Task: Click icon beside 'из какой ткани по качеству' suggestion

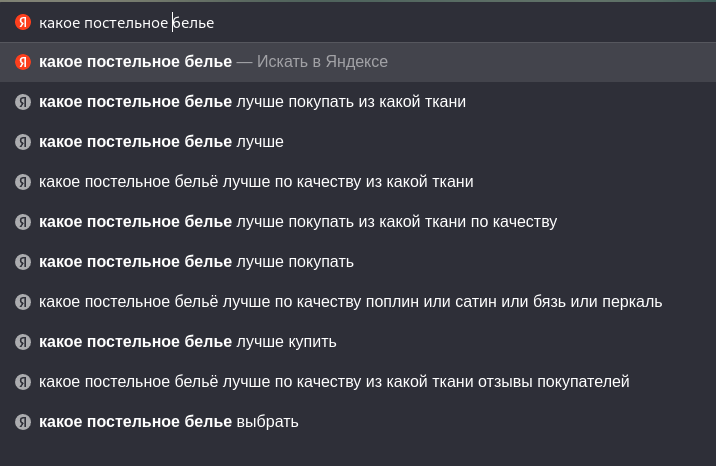Action: tap(23, 222)
